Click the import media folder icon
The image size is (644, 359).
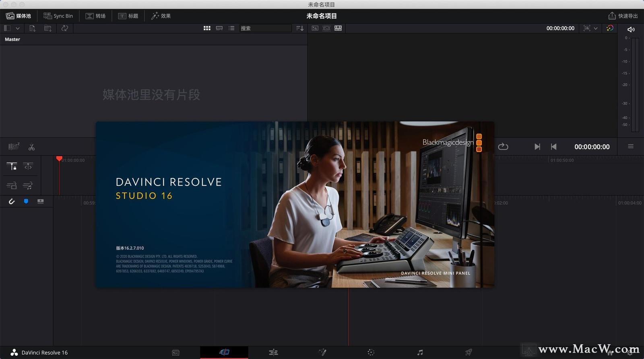pos(48,28)
